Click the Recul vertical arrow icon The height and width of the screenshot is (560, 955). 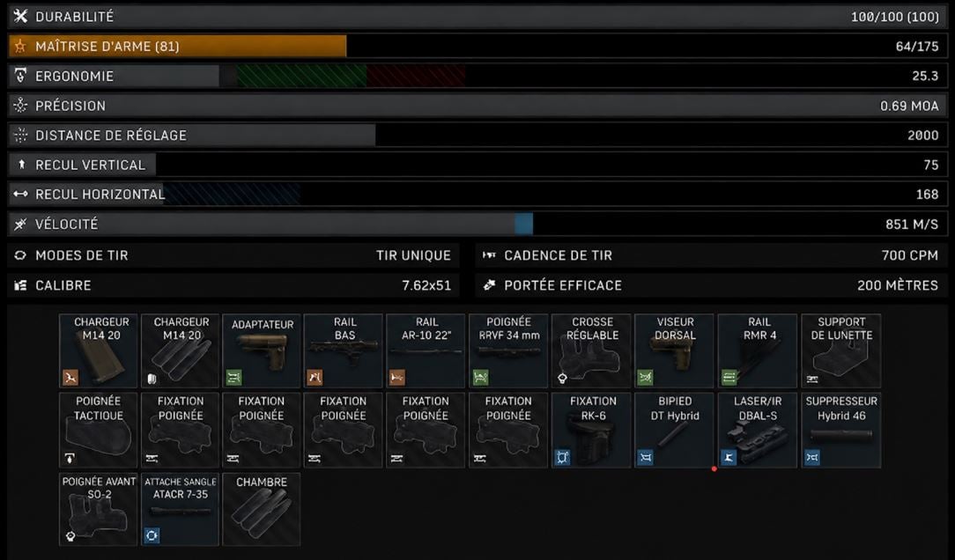[22, 165]
